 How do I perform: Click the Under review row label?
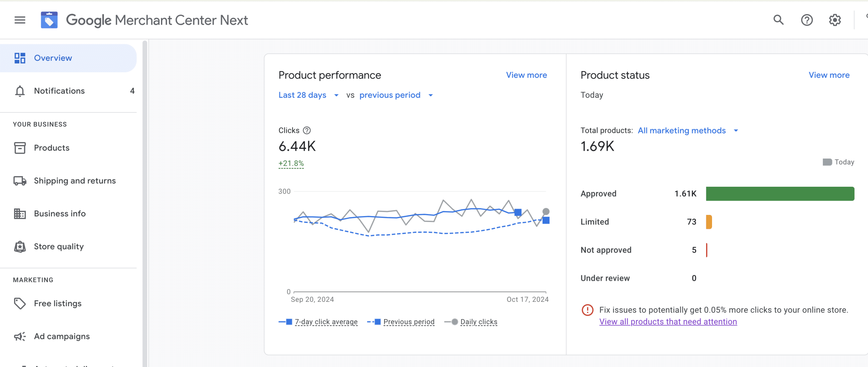point(605,278)
